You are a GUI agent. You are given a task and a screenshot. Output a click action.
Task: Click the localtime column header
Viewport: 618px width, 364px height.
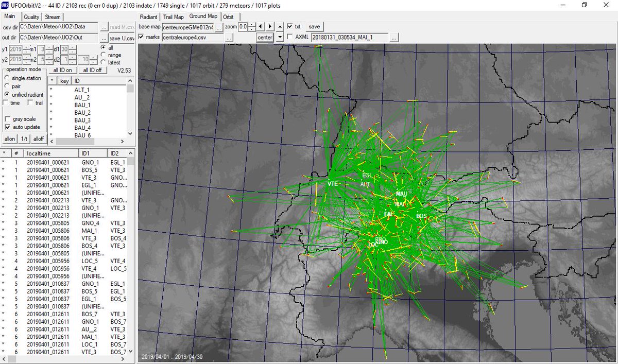pos(51,153)
